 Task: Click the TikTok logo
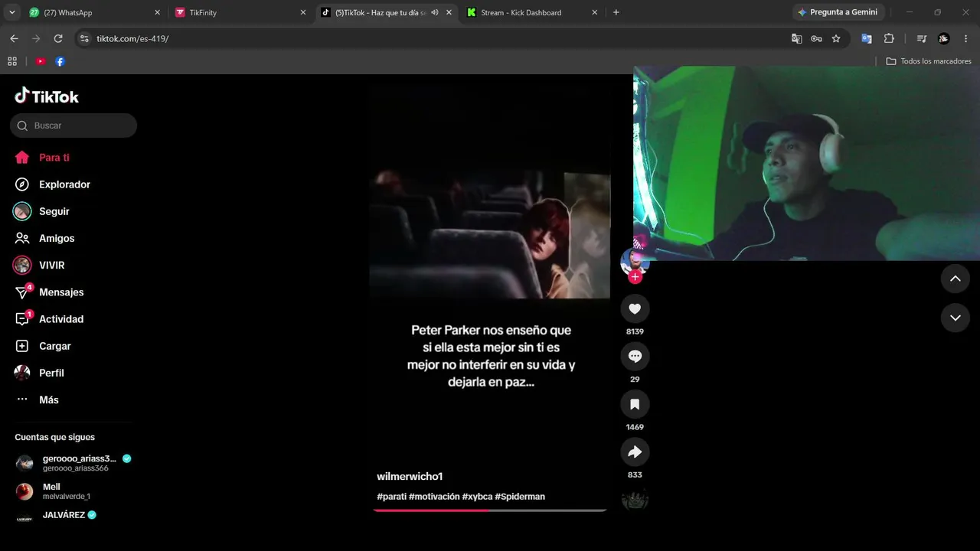(x=47, y=96)
